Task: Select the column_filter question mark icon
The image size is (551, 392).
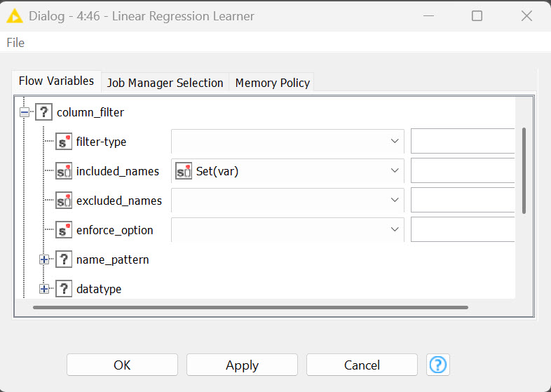Action: point(44,112)
